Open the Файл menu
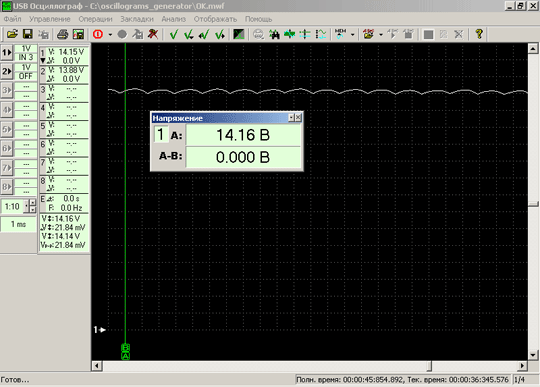Image resolution: width=540 pixels, height=387 pixels. coord(12,19)
